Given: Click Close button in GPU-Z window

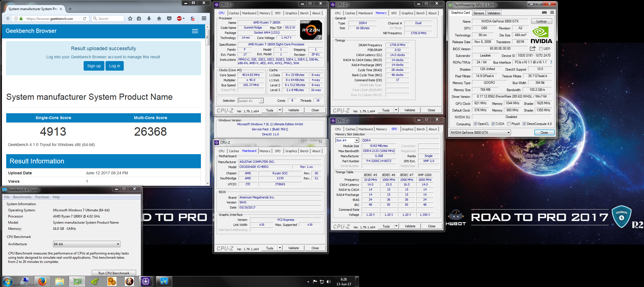Looking at the screenshot, I should coord(544,133).
